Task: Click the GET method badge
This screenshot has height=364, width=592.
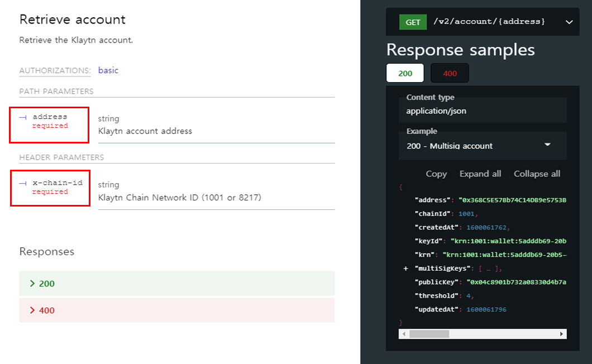Action: point(413,22)
